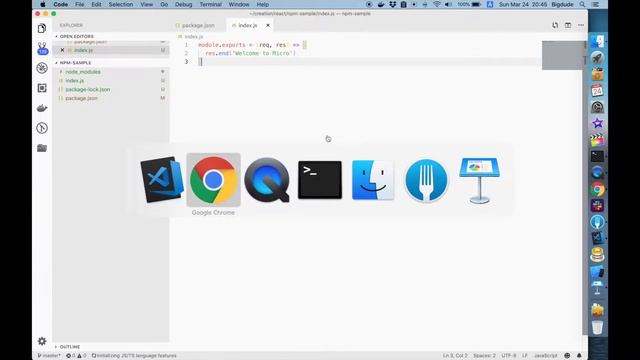Click line 2 res.end code text
The height and width of the screenshot is (360, 640).
tap(250, 53)
